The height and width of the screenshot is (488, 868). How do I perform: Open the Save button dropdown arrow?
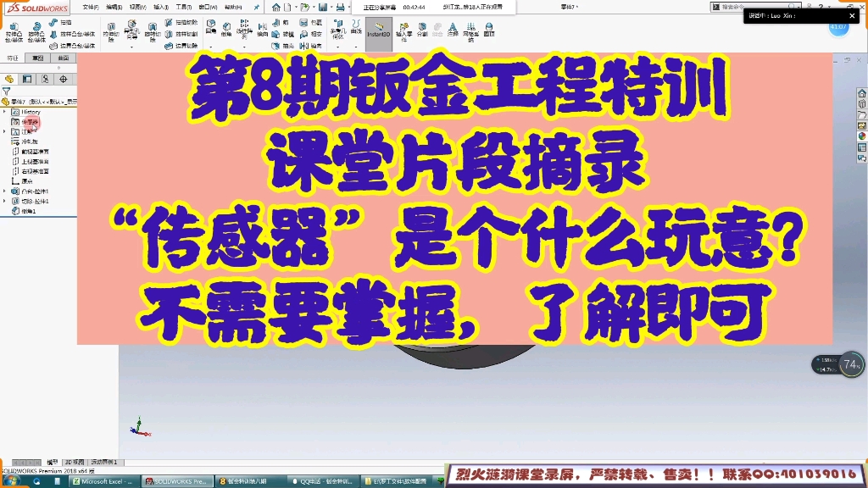[331, 8]
